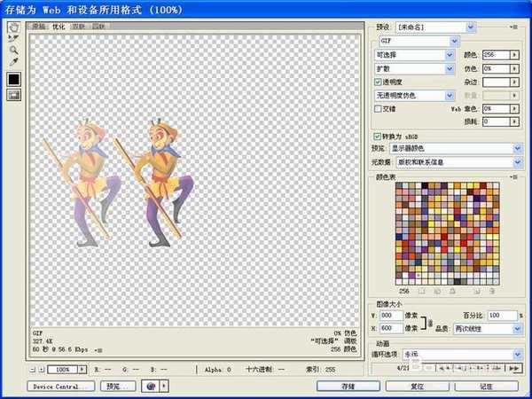Switch to the 原稿 (original) tab

(x=39, y=27)
